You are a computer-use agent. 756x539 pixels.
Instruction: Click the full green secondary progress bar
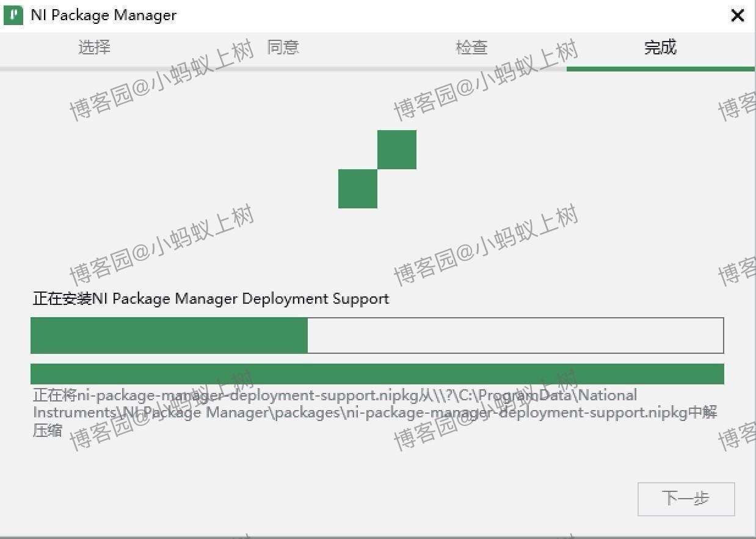(x=377, y=373)
